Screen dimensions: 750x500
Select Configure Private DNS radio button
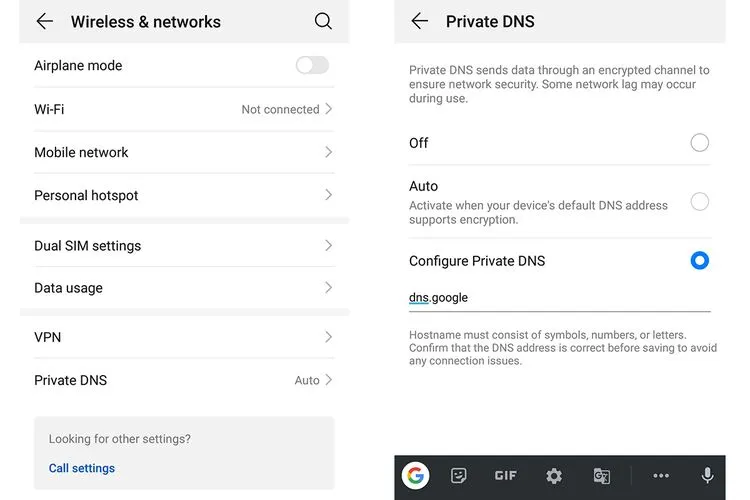pyautogui.click(x=699, y=260)
